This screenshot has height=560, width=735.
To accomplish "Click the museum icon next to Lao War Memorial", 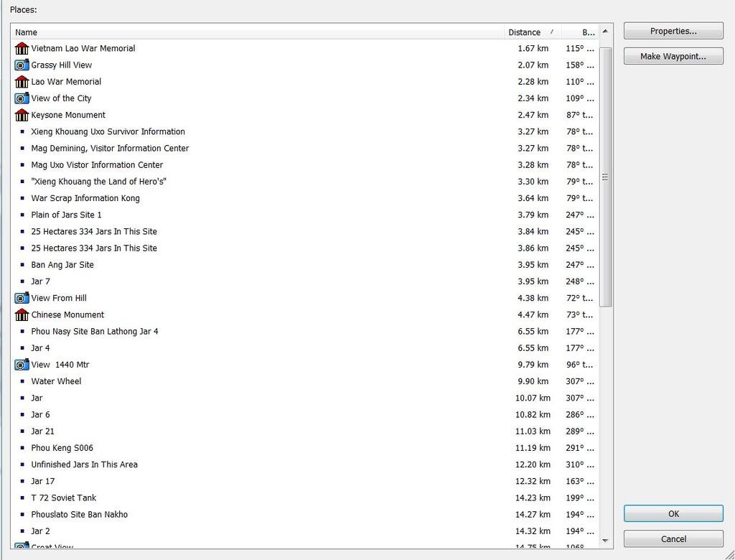I will pyautogui.click(x=22, y=82).
